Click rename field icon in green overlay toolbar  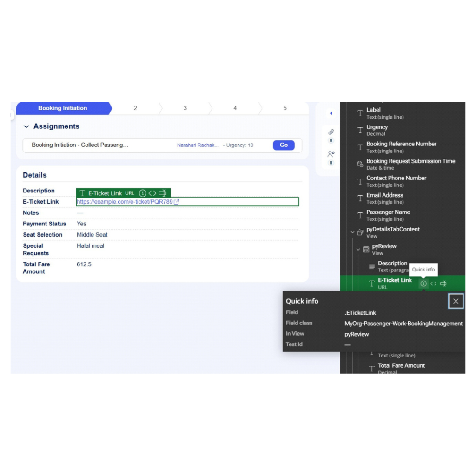162,193
